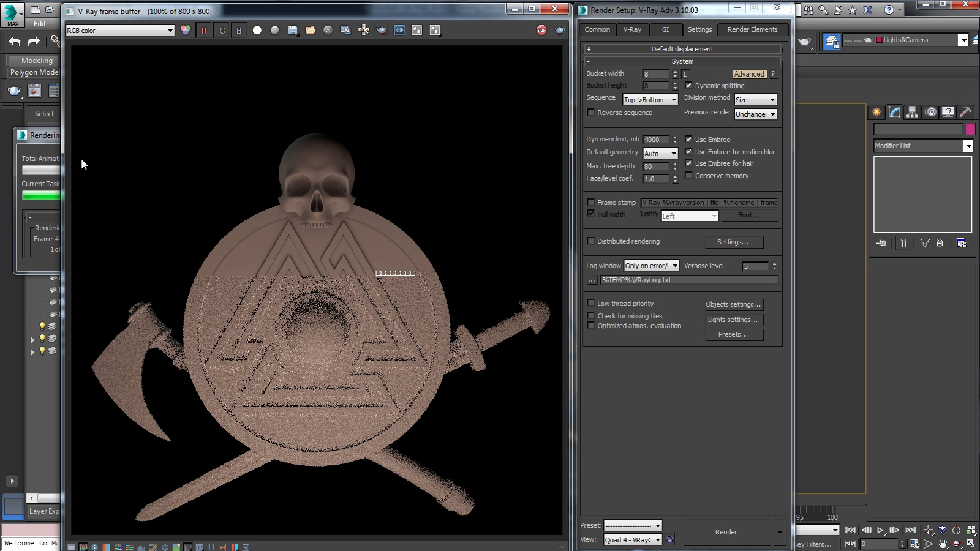Click the Presets... button
This screenshot has height=551, width=980.
[x=733, y=334]
